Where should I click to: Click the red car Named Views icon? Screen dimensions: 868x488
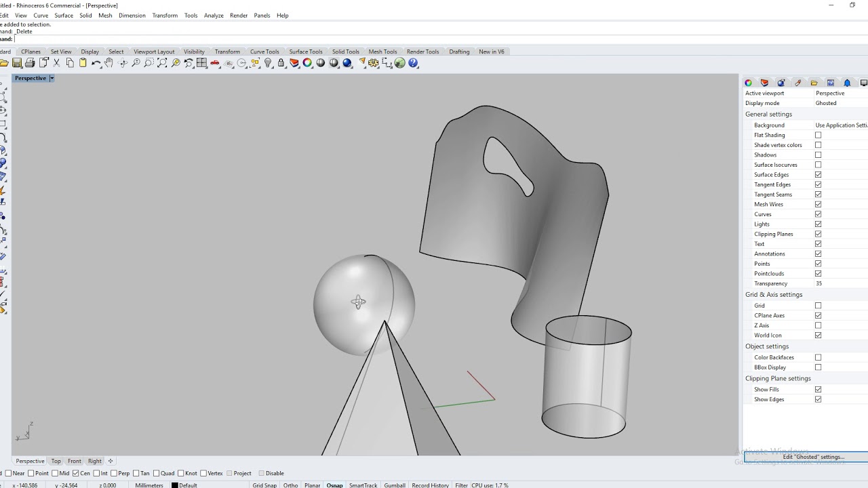click(x=215, y=63)
